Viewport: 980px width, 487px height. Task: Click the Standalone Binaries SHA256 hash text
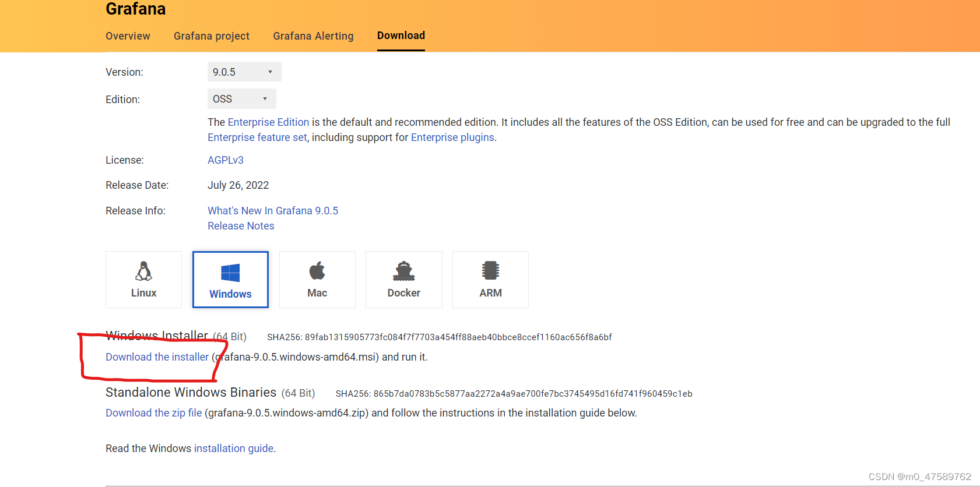(x=514, y=394)
